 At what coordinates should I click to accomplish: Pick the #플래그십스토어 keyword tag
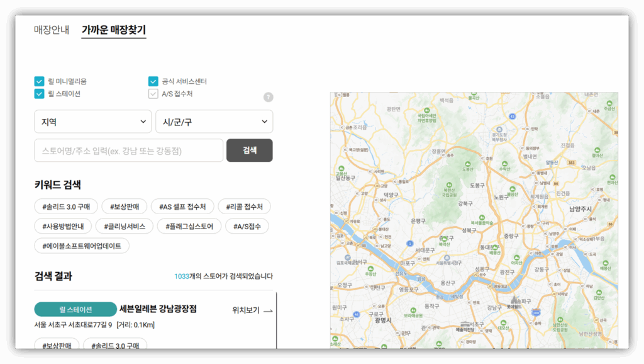tap(189, 226)
